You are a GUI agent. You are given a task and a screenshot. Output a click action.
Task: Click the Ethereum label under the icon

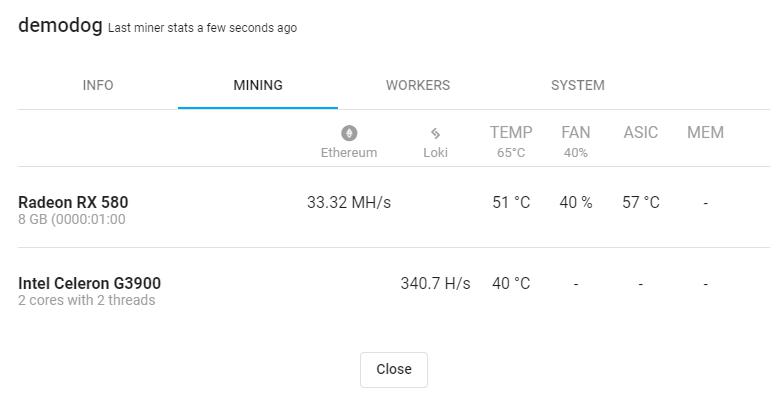coord(349,152)
